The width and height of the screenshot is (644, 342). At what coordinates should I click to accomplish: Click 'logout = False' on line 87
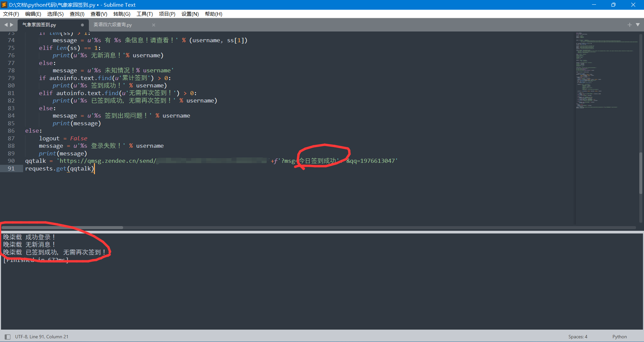tap(63, 138)
